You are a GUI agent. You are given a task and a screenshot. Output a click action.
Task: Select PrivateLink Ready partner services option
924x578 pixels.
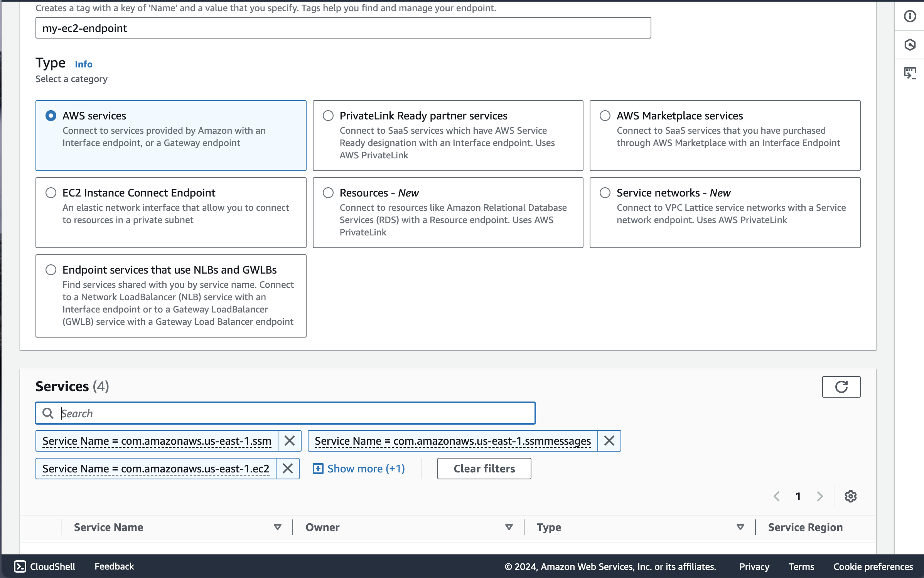tap(328, 116)
